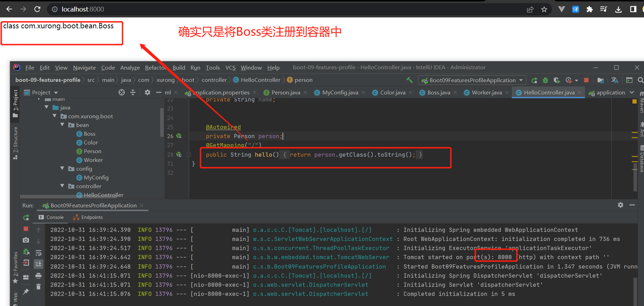
Task: Open the translate icon in IntelliJ toolbar
Action: point(615,80)
